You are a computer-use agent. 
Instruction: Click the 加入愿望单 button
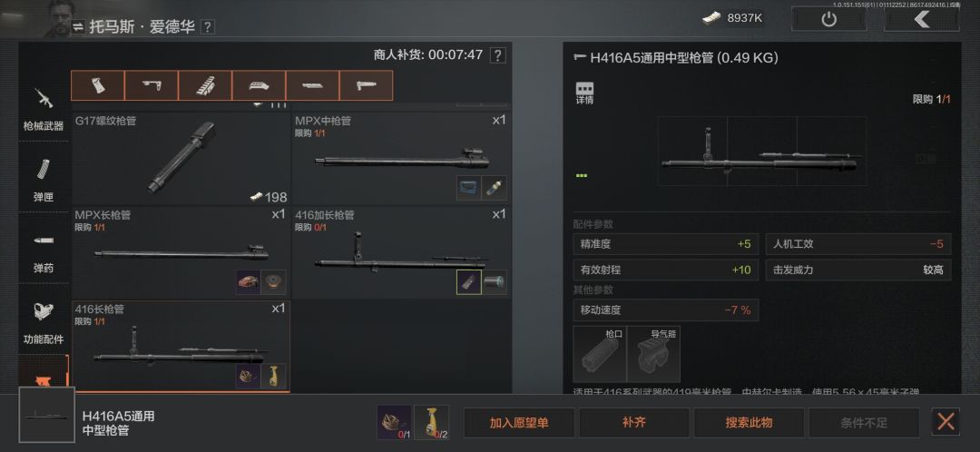[x=519, y=423]
